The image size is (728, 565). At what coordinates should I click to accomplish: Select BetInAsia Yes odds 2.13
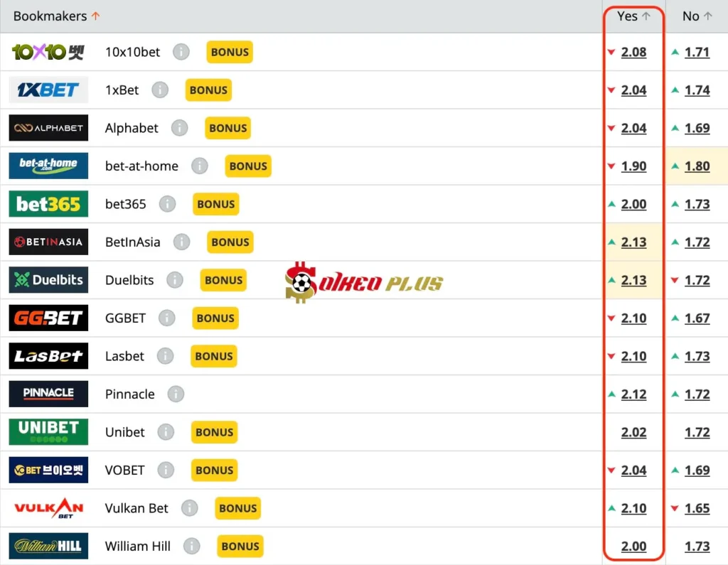pos(633,242)
